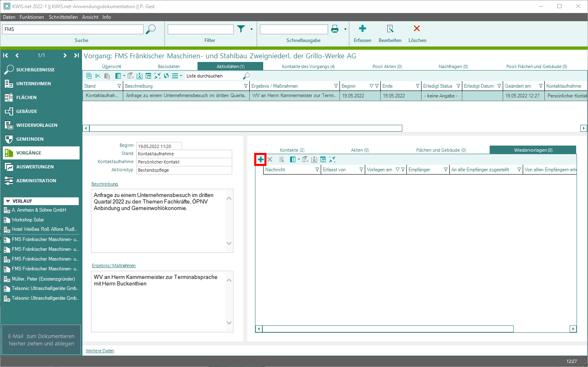The width and height of the screenshot is (588, 367).
Task: Click the Ergebnis/ Maßnahmen link label
Action: (114, 265)
